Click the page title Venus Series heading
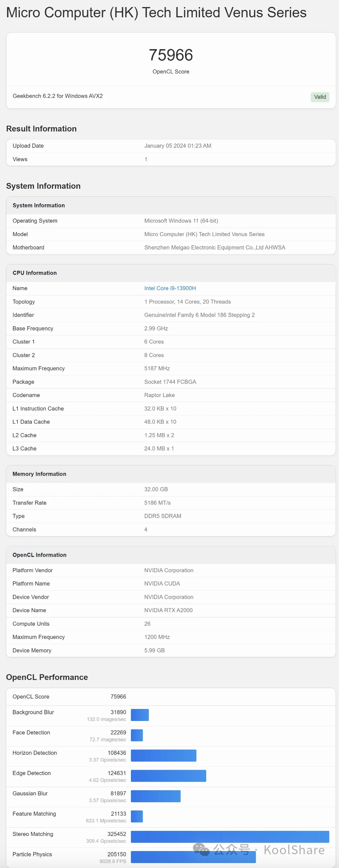This screenshot has height=868, width=339. click(156, 13)
